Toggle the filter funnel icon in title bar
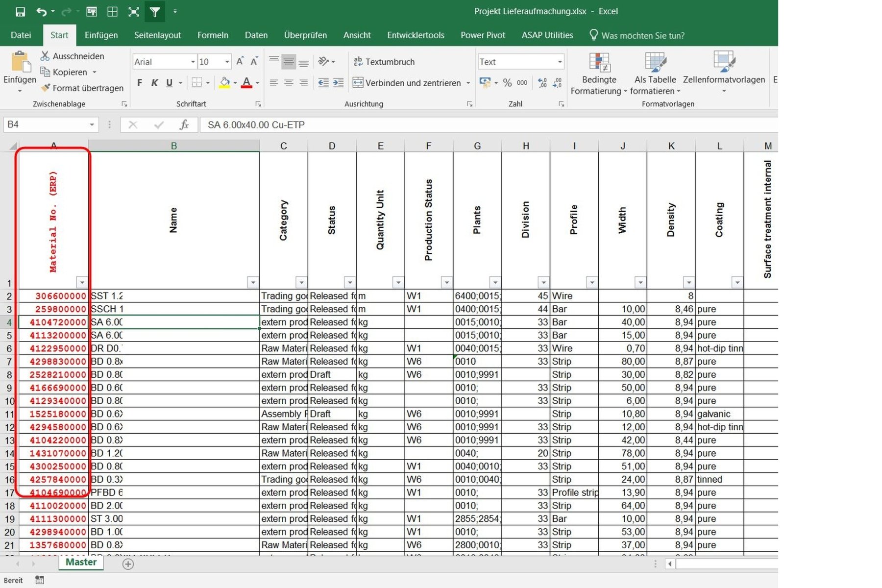 click(x=155, y=12)
